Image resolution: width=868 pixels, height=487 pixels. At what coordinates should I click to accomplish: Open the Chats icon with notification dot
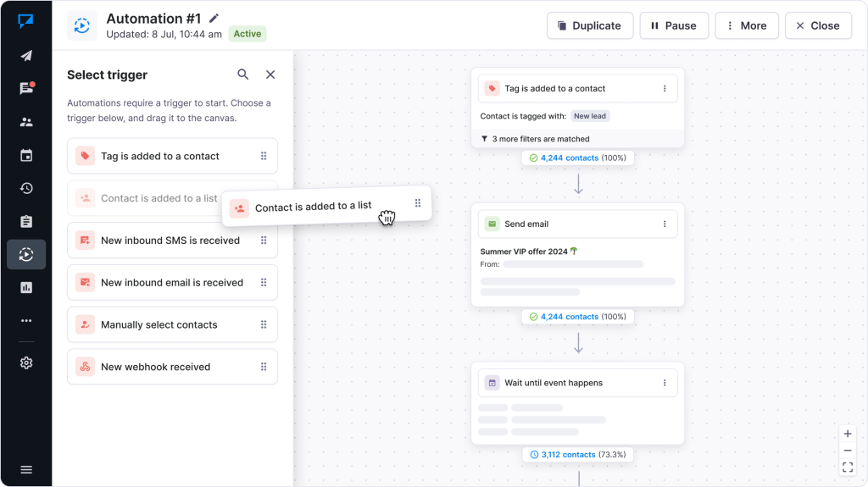coord(26,89)
